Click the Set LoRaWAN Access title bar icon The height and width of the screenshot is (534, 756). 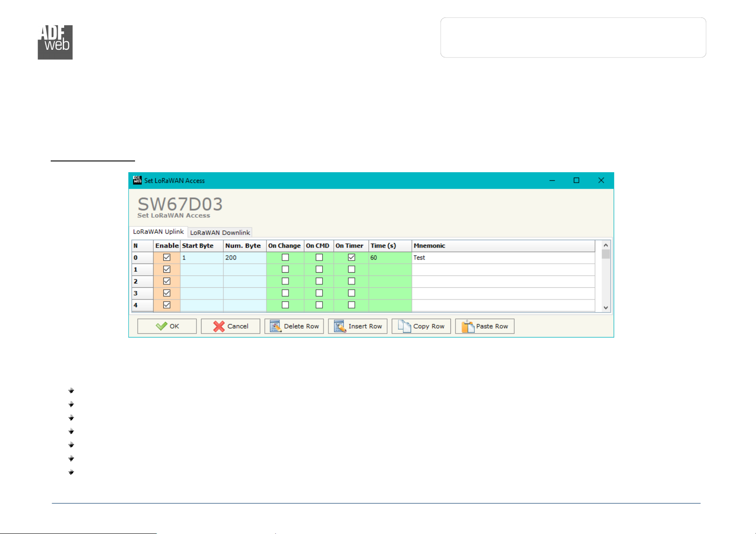137,180
